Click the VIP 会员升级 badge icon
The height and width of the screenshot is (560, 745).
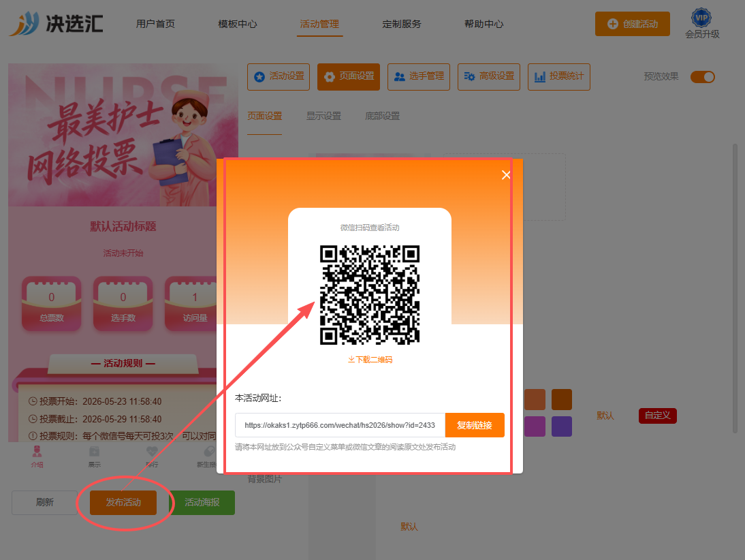[702, 18]
